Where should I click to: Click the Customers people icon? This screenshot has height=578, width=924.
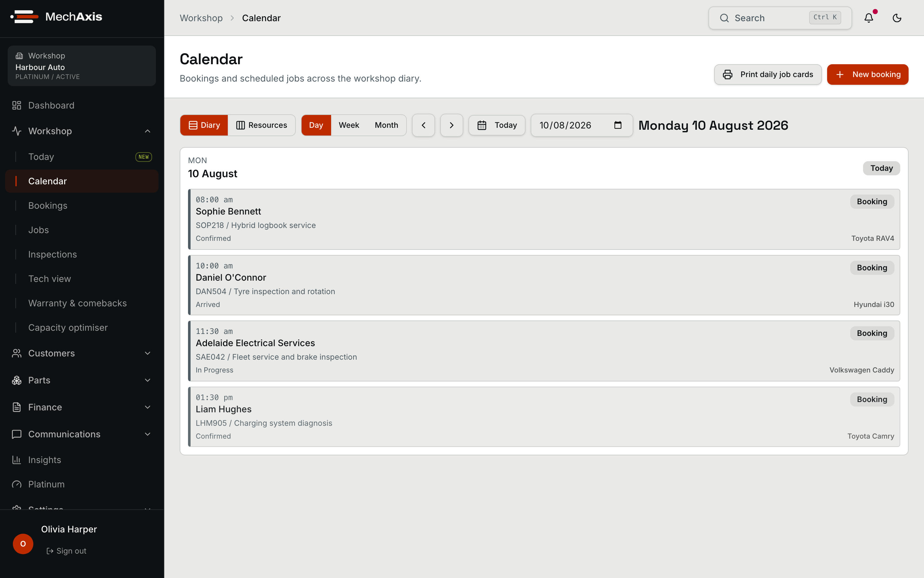(16, 353)
